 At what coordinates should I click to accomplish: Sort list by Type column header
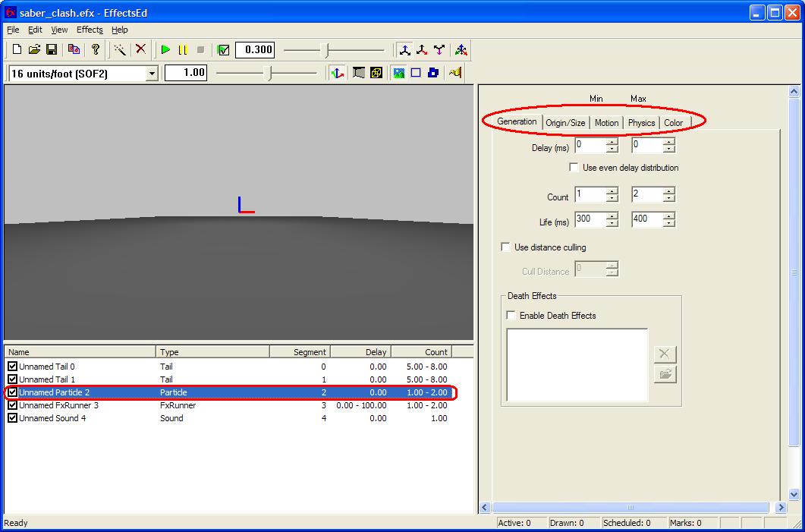point(212,351)
